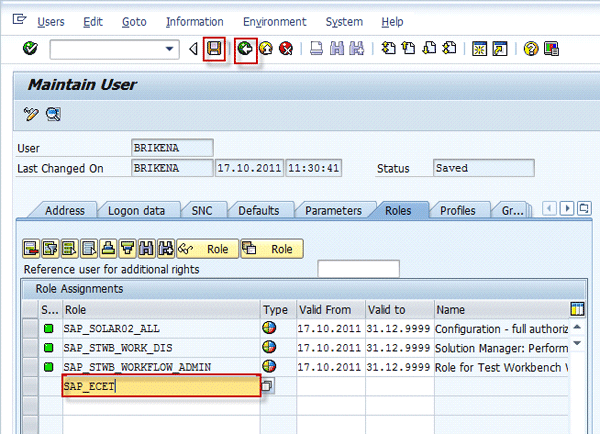Click the Last Page icon
The image size is (600, 434).
coord(449,49)
